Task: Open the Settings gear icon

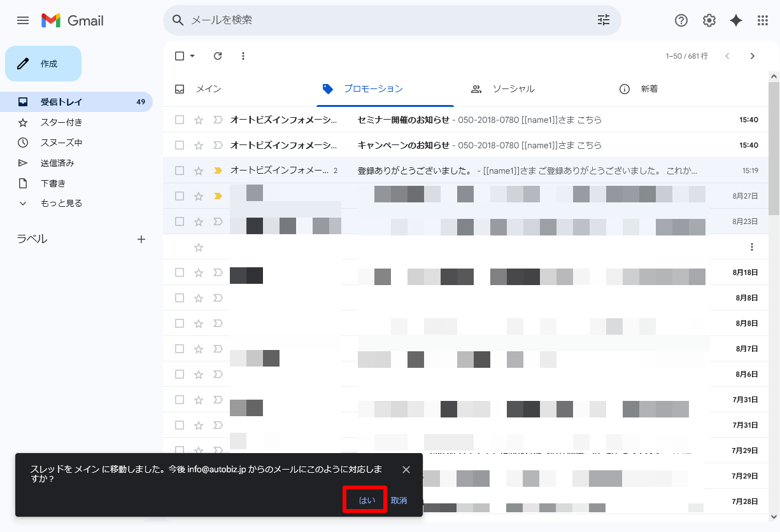Action: coord(709,20)
